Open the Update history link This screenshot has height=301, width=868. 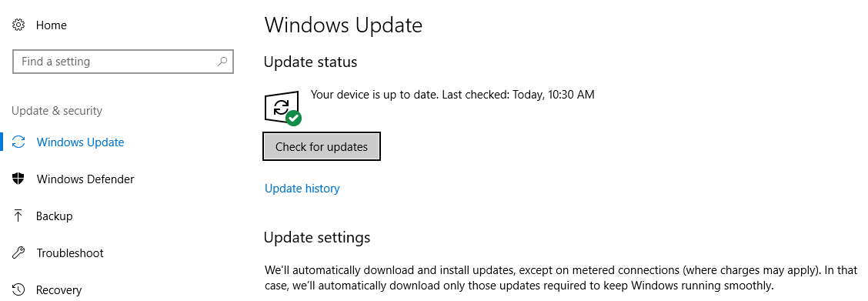click(x=302, y=189)
